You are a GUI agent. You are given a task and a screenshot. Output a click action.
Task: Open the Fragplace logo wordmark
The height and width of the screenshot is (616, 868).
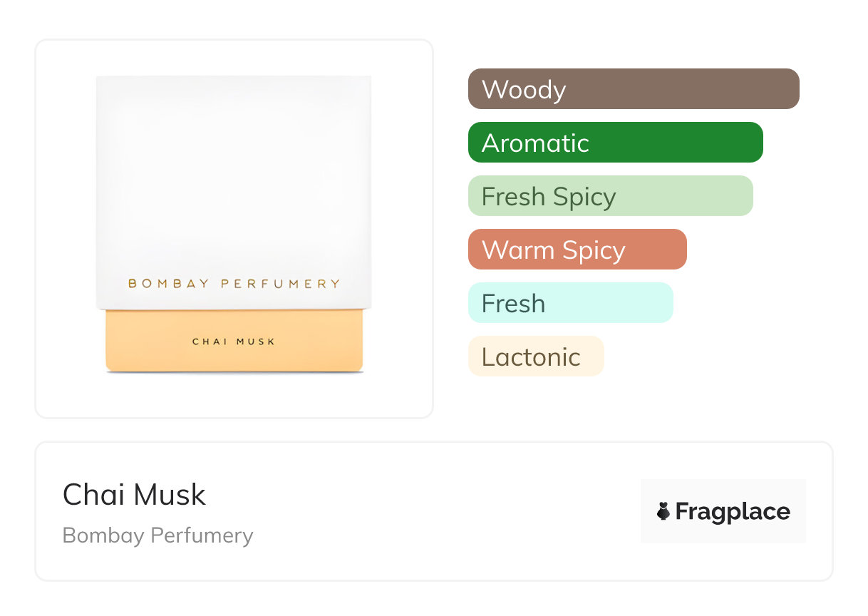pyautogui.click(x=733, y=512)
